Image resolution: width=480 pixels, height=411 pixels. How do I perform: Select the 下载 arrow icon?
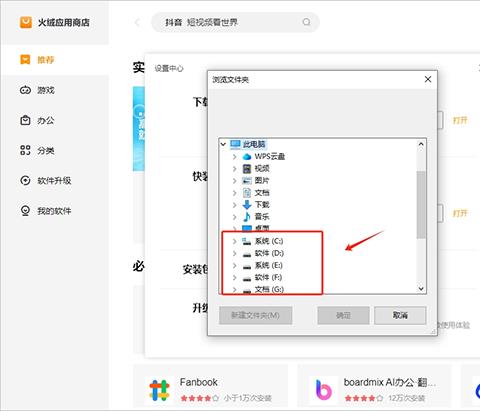tap(247, 205)
